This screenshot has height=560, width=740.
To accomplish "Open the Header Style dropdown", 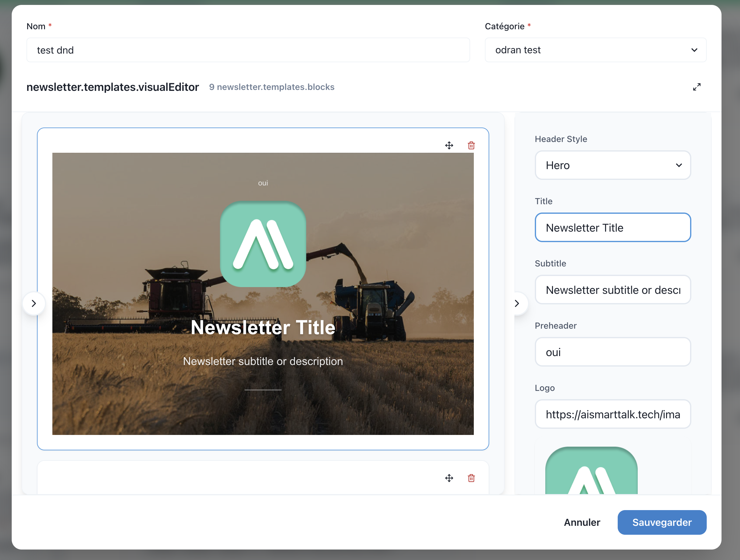I will pos(612,165).
